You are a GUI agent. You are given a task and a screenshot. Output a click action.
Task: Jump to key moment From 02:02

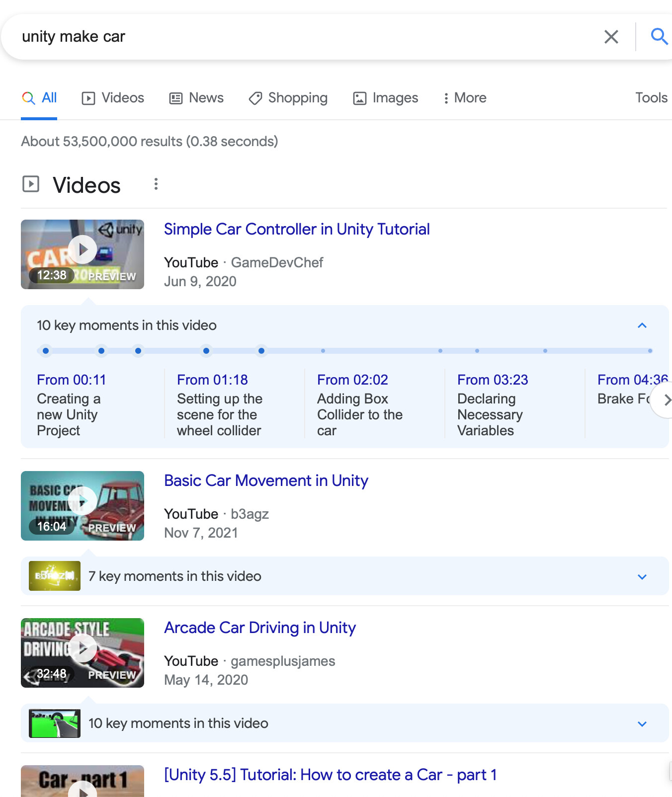[x=352, y=380]
